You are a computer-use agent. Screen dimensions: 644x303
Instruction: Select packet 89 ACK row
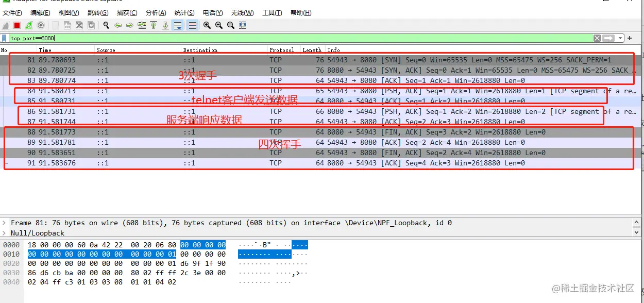[x=319, y=142]
